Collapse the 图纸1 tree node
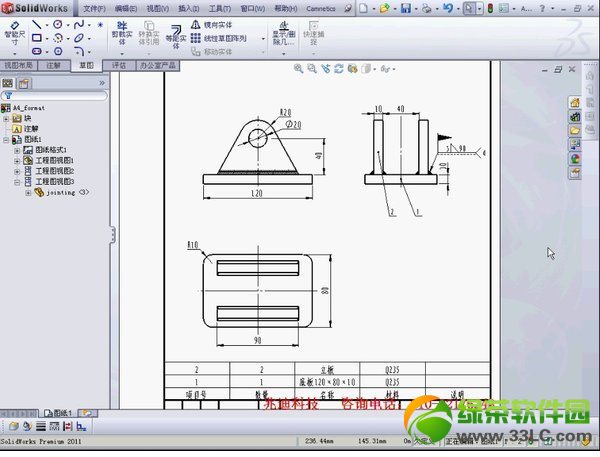600x457 pixels. click(x=6, y=140)
